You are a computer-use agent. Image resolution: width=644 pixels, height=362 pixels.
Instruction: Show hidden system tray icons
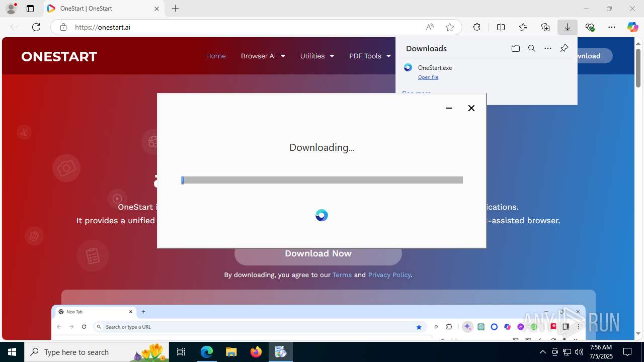[x=542, y=352]
